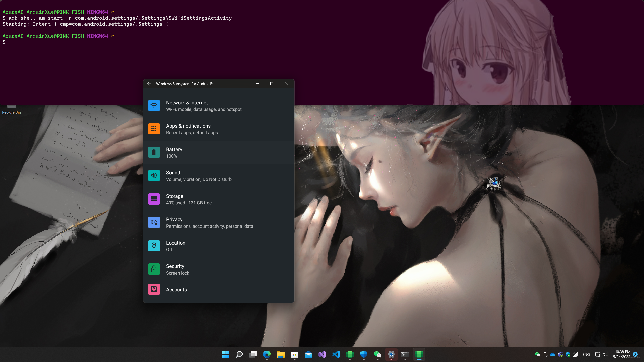Image resolution: width=644 pixels, height=362 pixels.
Task: Launch Microsoft Edge from the taskbar
Action: pyautogui.click(x=267, y=354)
